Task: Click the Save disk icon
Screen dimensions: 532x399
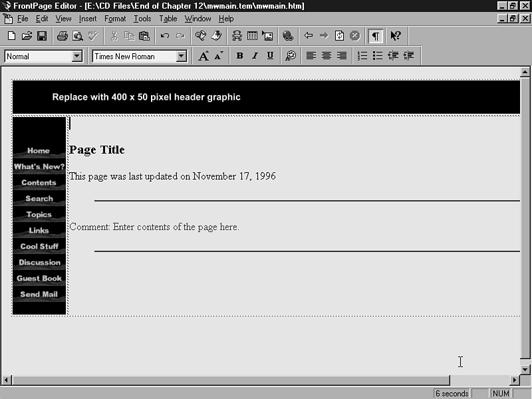Action: [41, 36]
